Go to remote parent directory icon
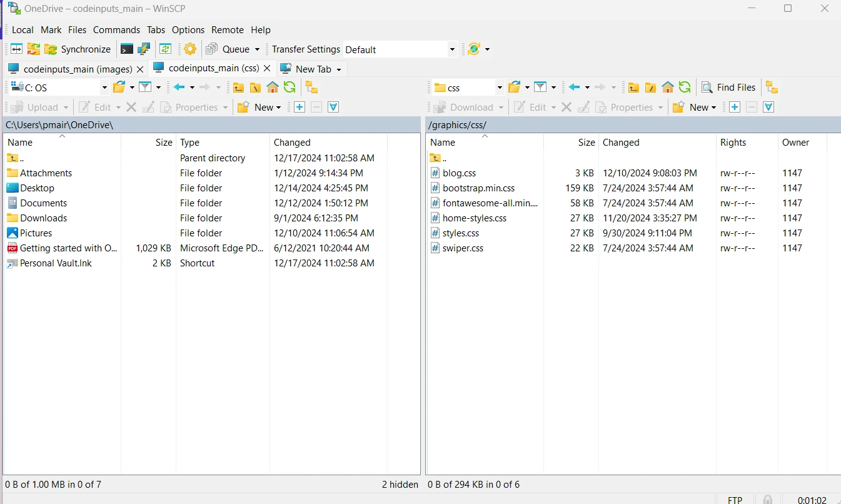 point(633,87)
